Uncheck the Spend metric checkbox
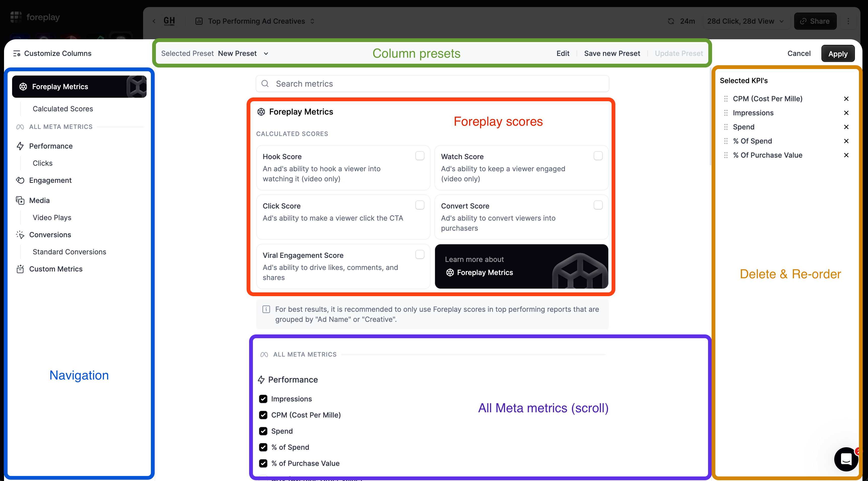868x481 pixels. click(x=263, y=431)
